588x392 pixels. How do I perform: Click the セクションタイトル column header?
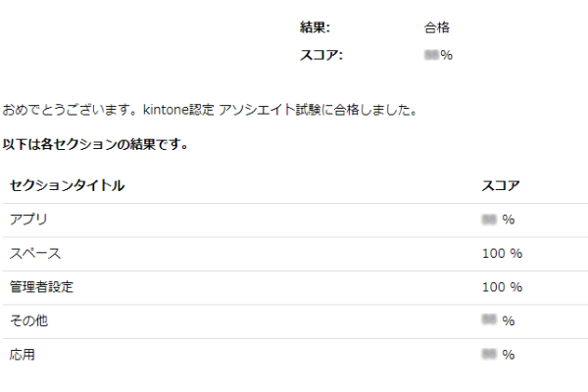(67, 185)
